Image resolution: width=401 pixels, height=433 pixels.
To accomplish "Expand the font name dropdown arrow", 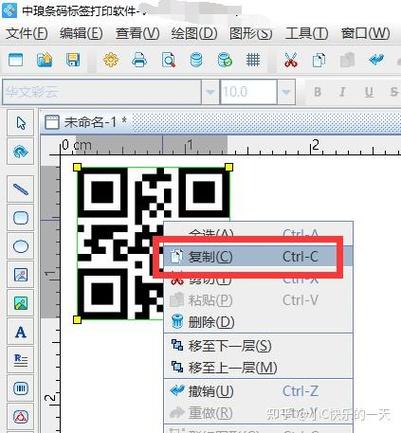I will [x=210, y=92].
